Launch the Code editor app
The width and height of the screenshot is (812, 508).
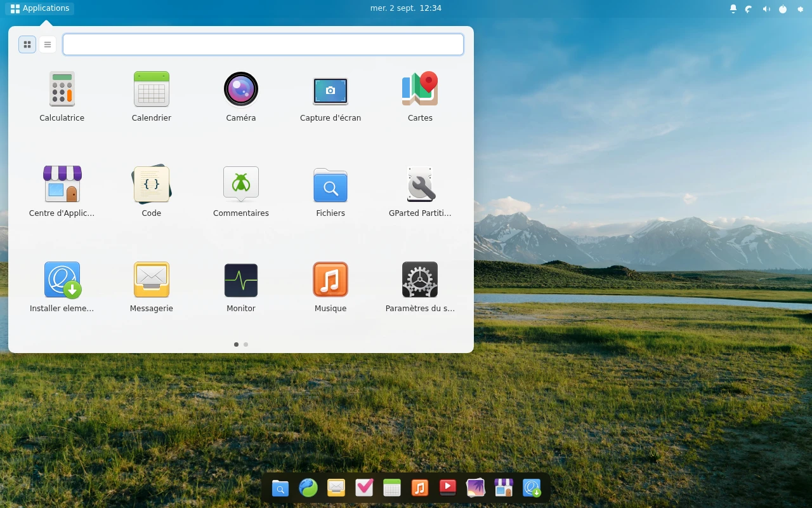(x=151, y=192)
